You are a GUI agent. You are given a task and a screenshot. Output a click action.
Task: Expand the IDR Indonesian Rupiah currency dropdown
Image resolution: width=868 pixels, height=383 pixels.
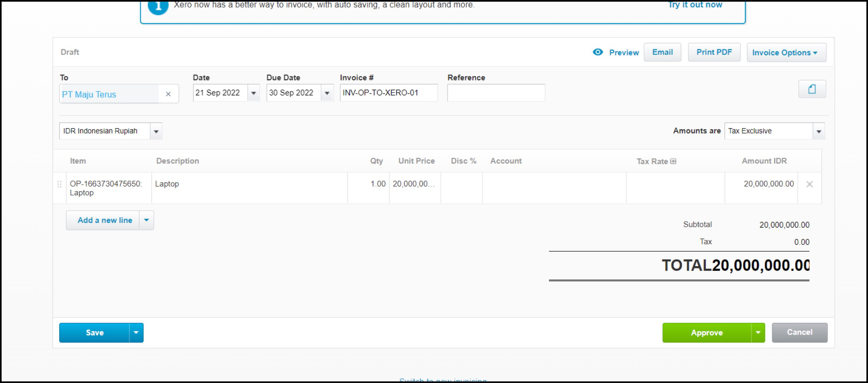click(x=156, y=131)
